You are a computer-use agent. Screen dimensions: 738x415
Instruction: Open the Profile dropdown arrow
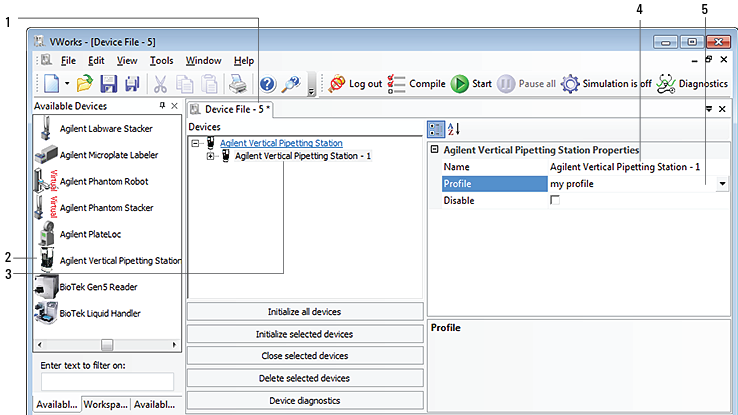click(x=722, y=184)
